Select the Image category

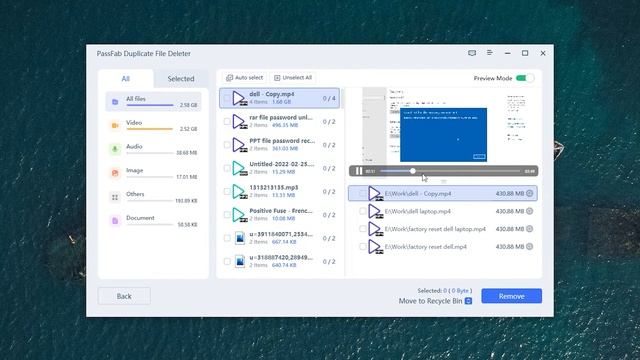tap(153, 173)
